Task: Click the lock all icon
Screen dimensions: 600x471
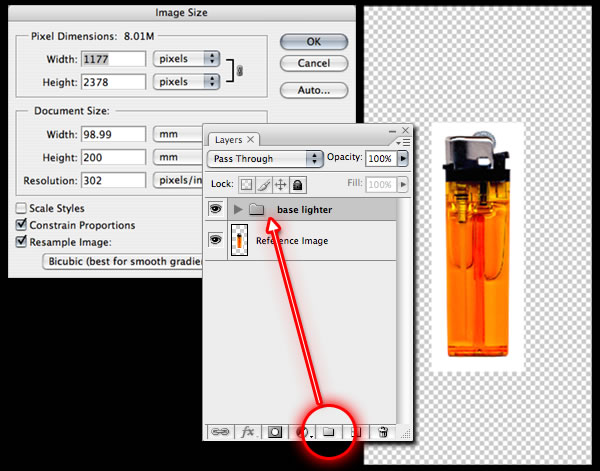Action: pos(298,184)
